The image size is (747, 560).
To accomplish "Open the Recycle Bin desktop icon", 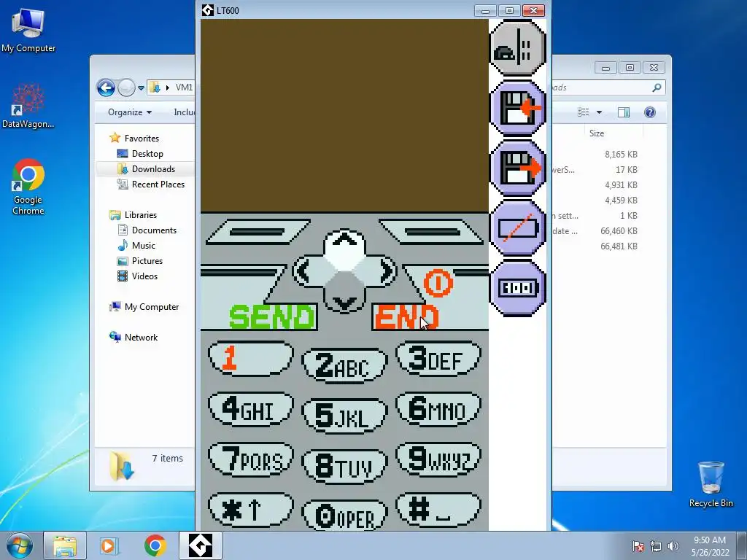I will pyautogui.click(x=711, y=484).
